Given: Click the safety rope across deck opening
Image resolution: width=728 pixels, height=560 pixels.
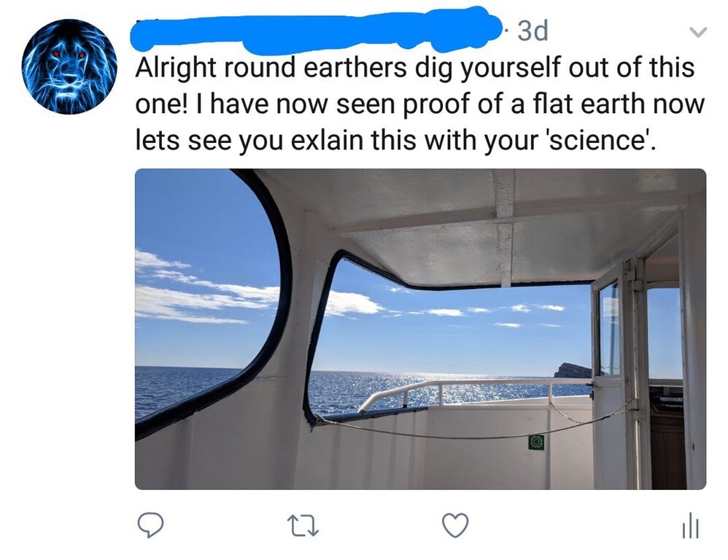Looking at the screenshot, I should (473, 427).
